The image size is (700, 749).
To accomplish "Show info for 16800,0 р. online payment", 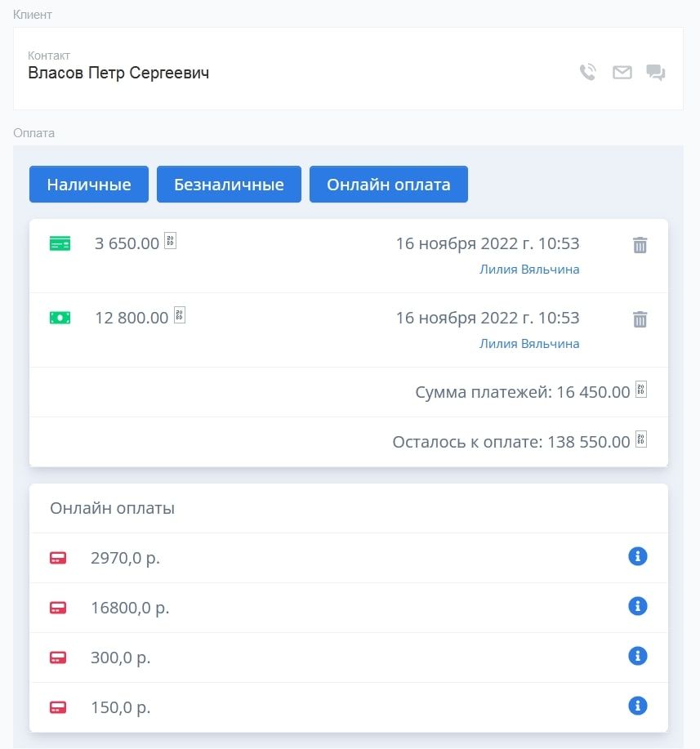I will 637,606.
